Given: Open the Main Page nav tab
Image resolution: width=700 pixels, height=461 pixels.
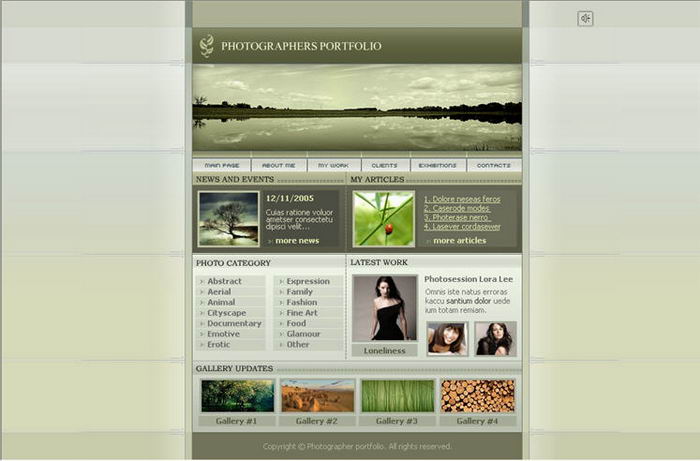Looking at the screenshot, I should click(x=221, y=165).
